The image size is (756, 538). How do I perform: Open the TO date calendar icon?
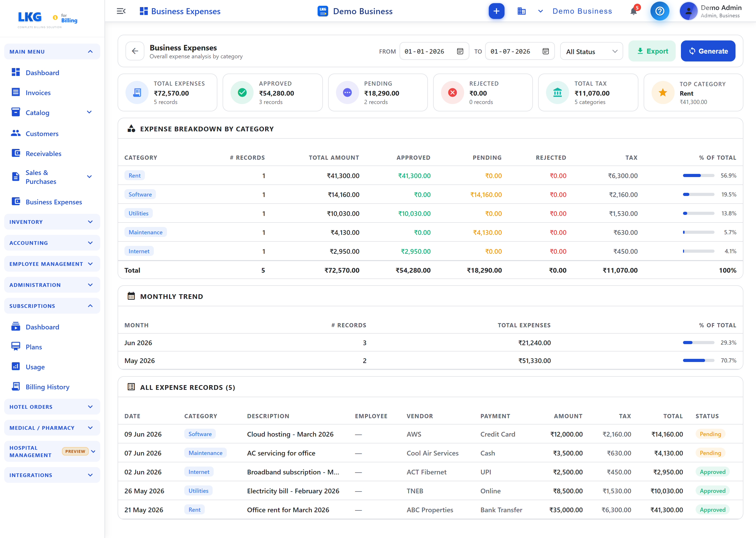[x=545, y=51]
